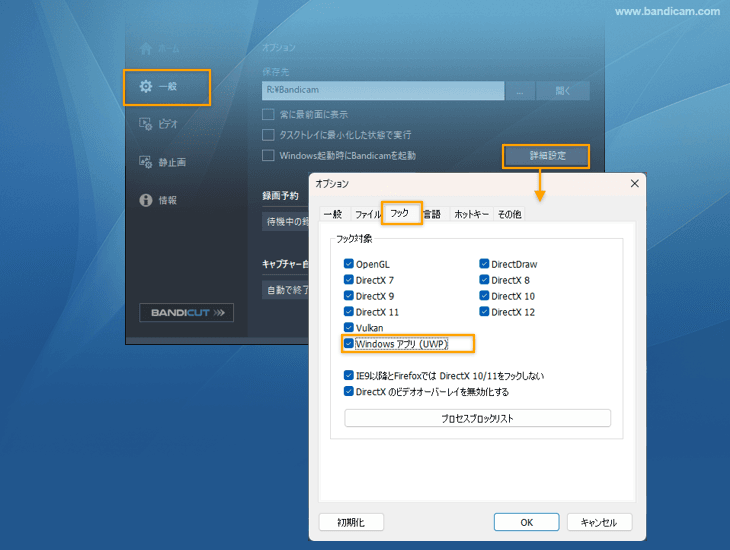Switch to the 一般 tab in dialog
The height and width of the screenshot is (550, 730).
tap(333, 214)
